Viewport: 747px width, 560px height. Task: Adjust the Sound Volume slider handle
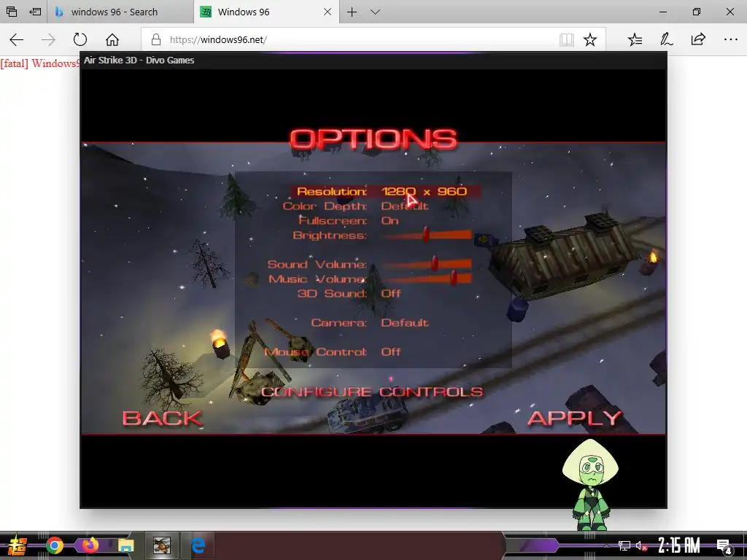click(435, 263)
